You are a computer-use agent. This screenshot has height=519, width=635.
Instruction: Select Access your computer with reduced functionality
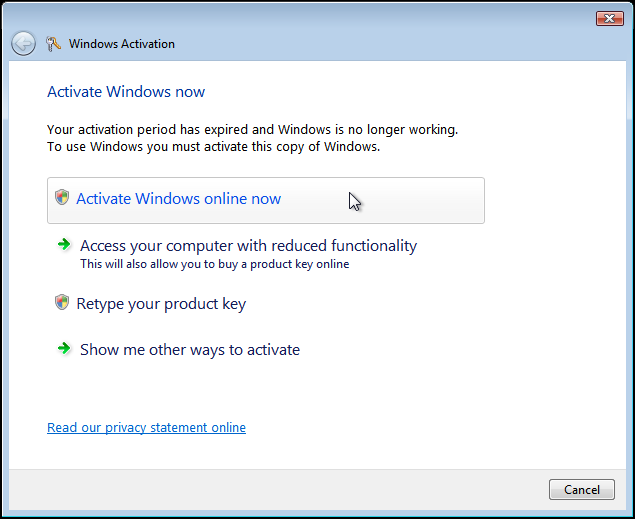tap(248, 246)
